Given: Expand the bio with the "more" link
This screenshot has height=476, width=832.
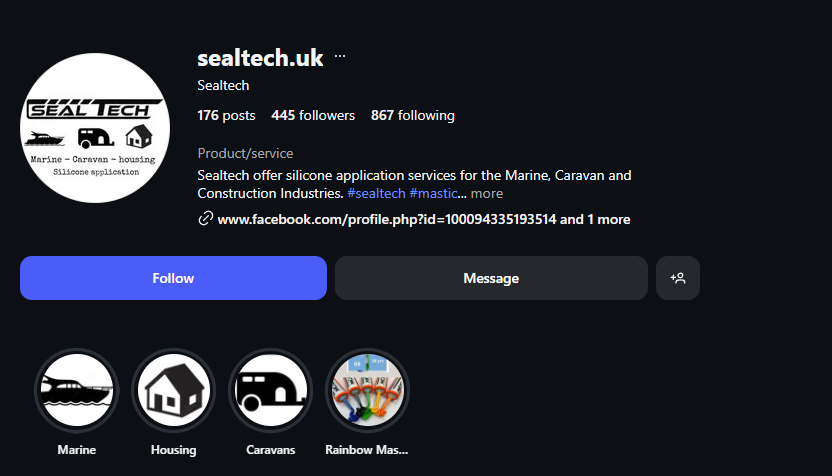Looking at the screenshot, I should point(487,193).
